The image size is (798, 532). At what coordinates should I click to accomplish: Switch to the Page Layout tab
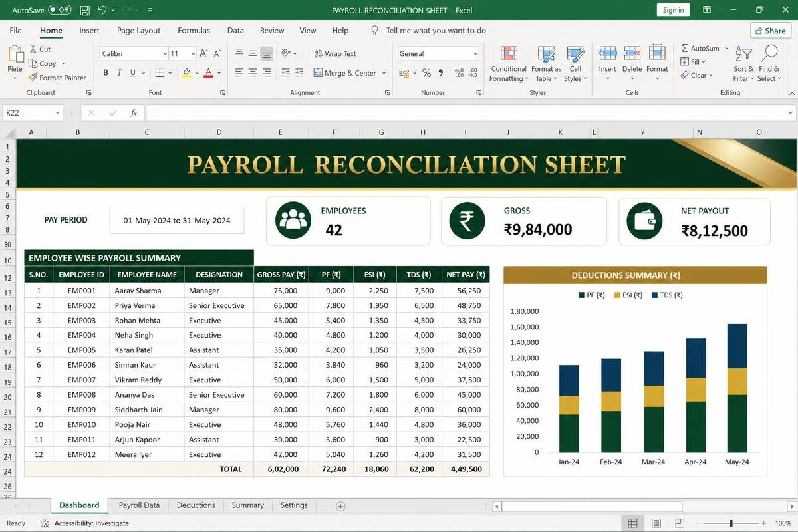coord(138,30)
